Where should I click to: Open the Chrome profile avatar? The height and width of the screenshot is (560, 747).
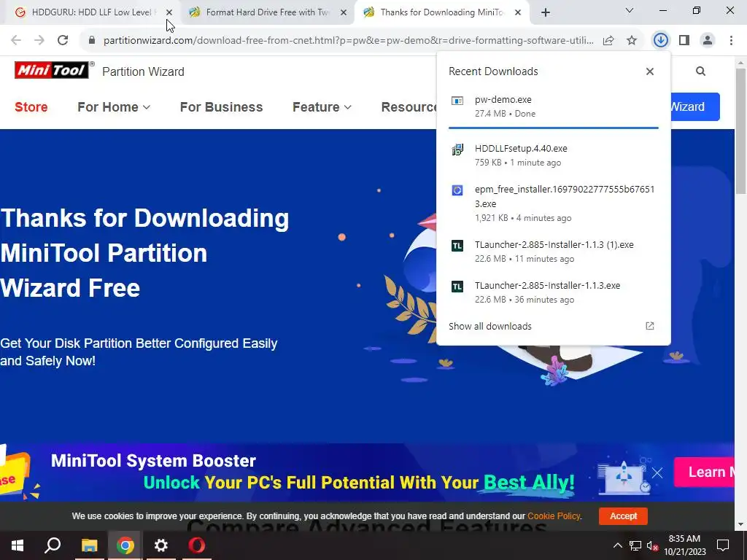tap(708, 41)
